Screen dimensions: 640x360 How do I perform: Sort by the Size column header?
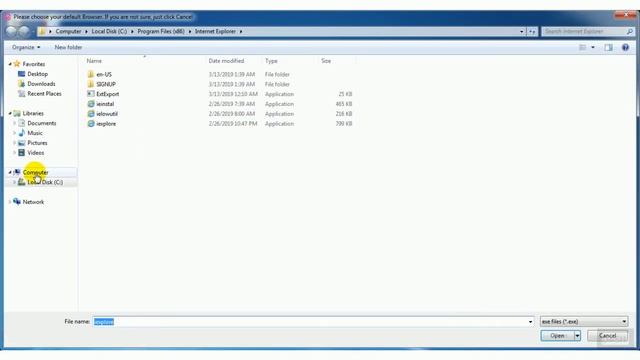pos(326,61)
